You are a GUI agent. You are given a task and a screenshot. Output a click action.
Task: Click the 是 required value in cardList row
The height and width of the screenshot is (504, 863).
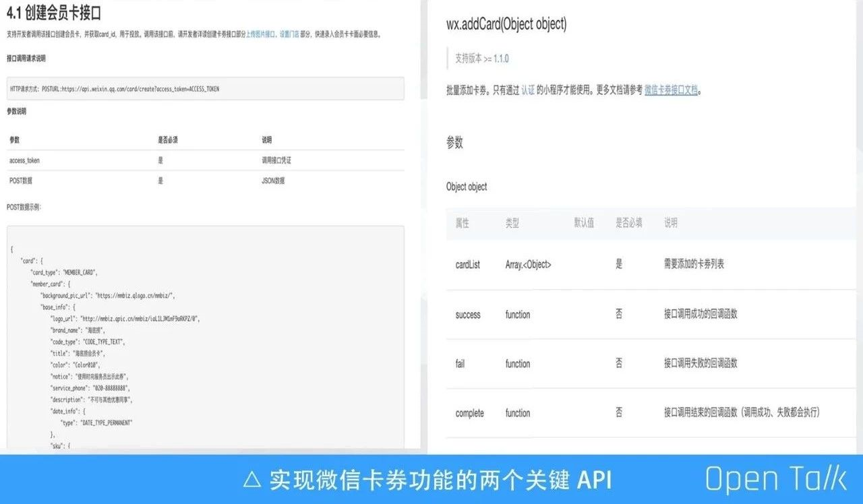point(619,265)
